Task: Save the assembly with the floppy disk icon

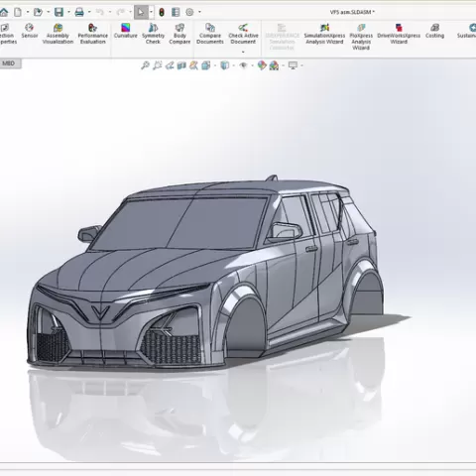Action: [x=59, y=12]
